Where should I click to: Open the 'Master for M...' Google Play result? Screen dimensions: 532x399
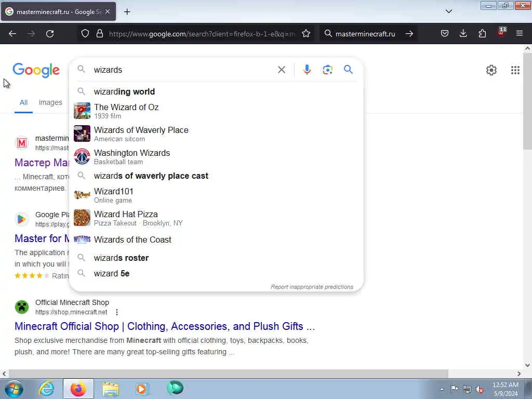(x=42, y=238)
